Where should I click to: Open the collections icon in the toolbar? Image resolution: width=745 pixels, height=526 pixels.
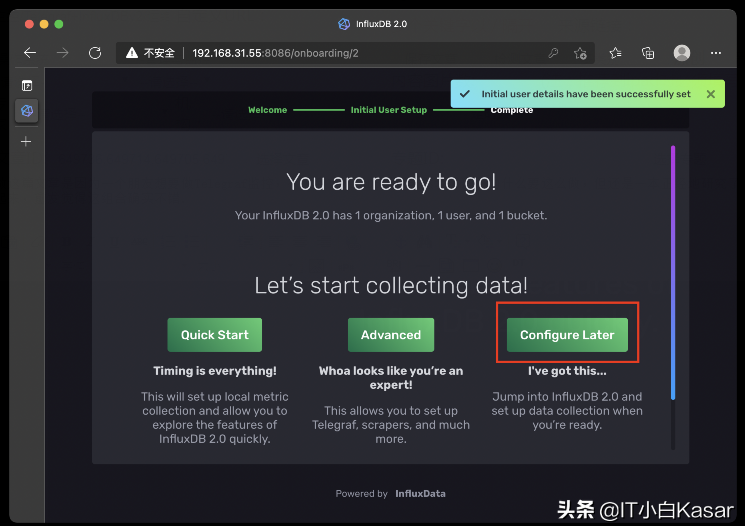click(x=648, y=53)
